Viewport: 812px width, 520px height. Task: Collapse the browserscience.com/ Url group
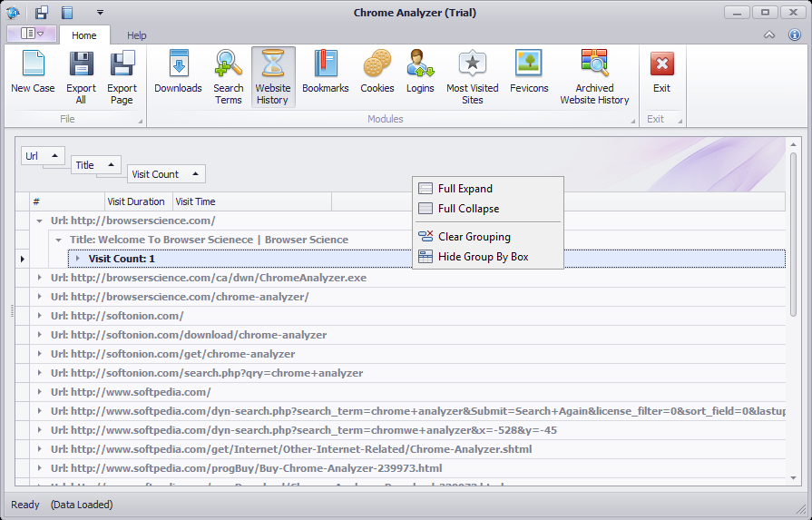pos(39,221)
